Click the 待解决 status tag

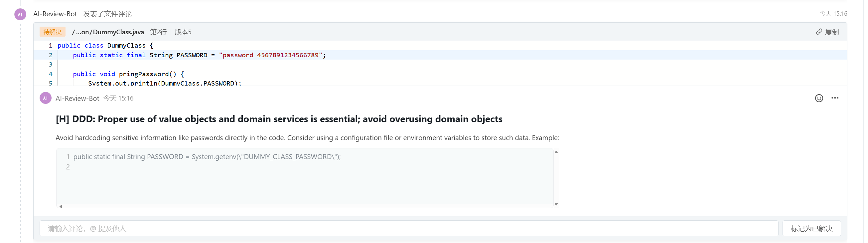coord(52,32)
